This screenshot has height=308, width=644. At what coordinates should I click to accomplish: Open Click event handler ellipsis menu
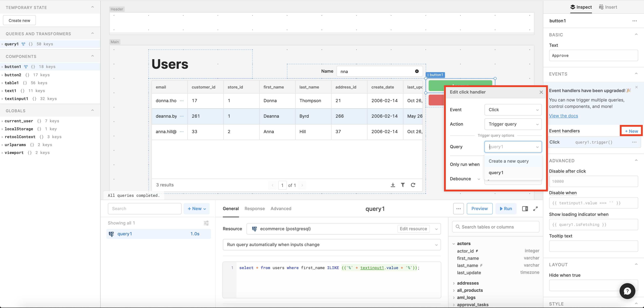(x=634, y=142)
